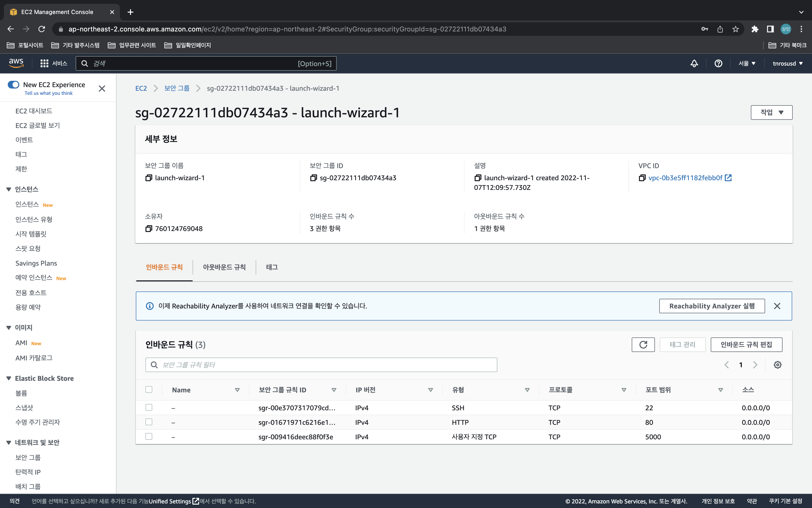
Task: Collapse the 이미지 sidebar section
Action: [x=9, y=328]
